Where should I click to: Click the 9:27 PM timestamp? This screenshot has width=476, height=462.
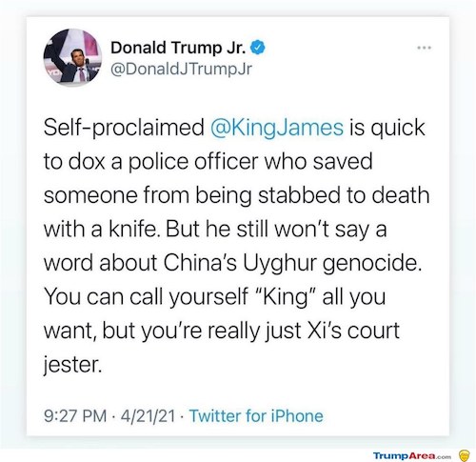pyautogui.click(x=75, y=416)
